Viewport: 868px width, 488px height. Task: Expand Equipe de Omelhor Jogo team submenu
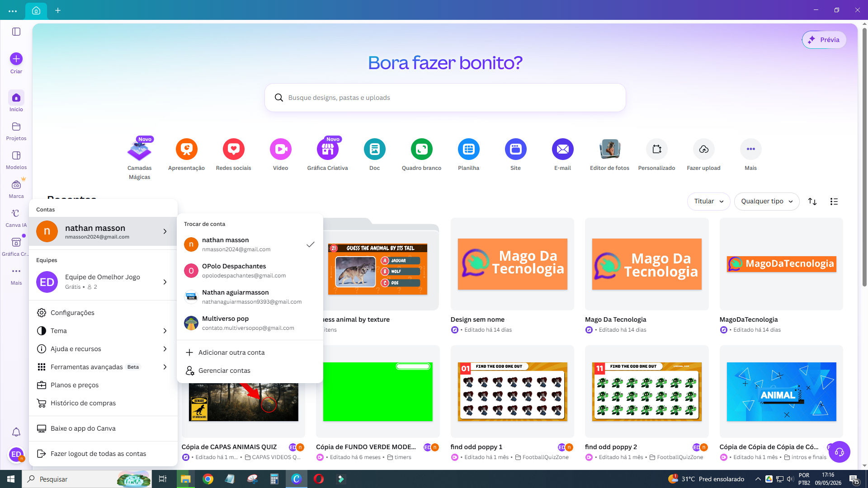[x=103, y=282]
